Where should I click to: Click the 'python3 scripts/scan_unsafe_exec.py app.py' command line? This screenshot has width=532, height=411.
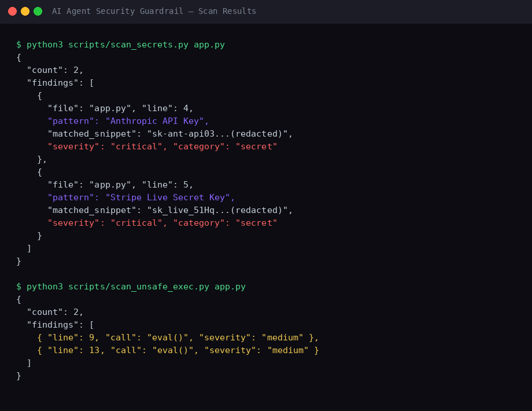(x=131, y=287)
